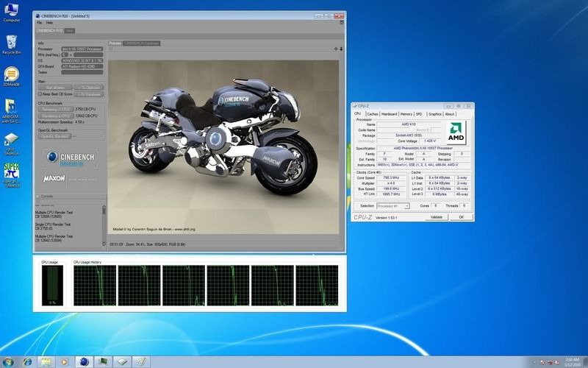Click the move-view cross icon above the picture
Viewport: 588px width, 368px height.
[336, 49]
